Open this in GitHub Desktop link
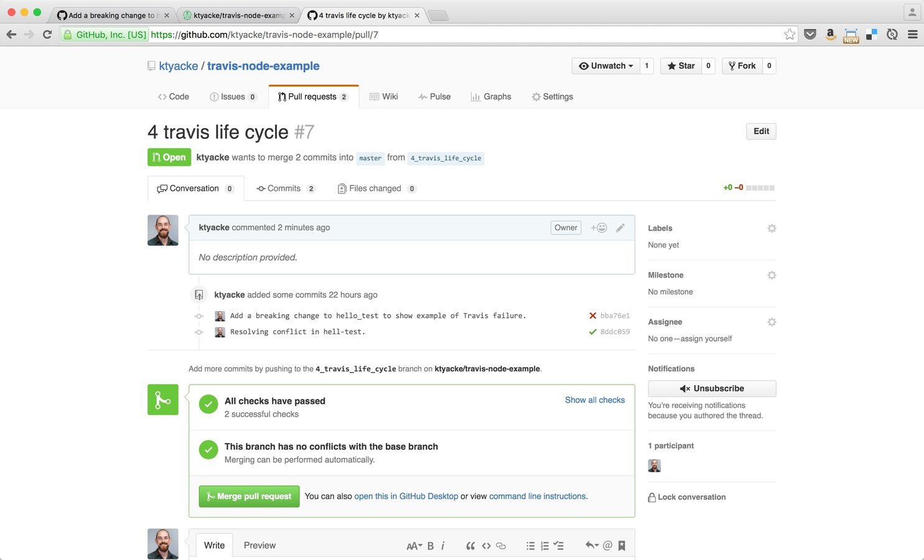Viewport: 924px width, 560px height. point(406,497)
